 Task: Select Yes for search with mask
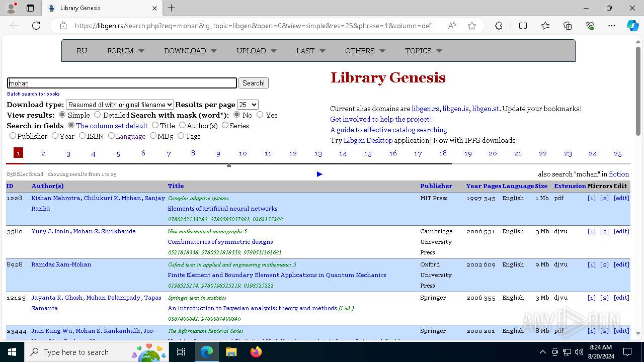260,115
